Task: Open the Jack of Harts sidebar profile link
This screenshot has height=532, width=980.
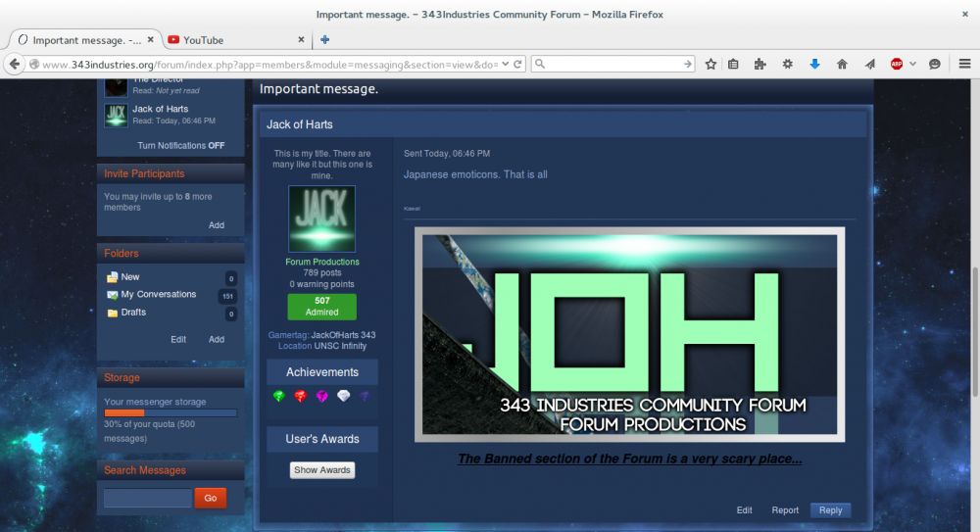Action: (x=160, y=109)
